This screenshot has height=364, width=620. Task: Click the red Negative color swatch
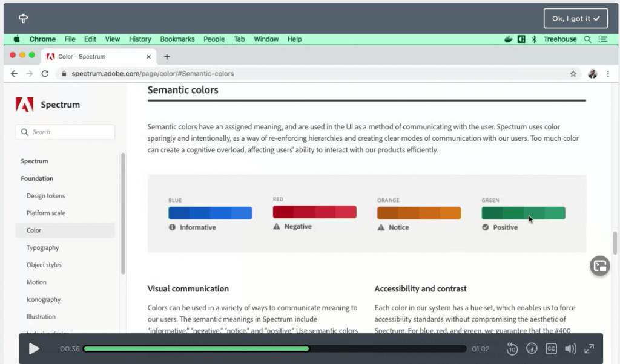coord(315,212)
